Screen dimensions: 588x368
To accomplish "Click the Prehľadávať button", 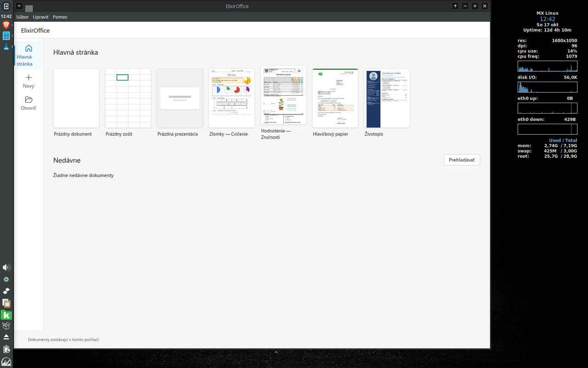I will click(462, 160).
